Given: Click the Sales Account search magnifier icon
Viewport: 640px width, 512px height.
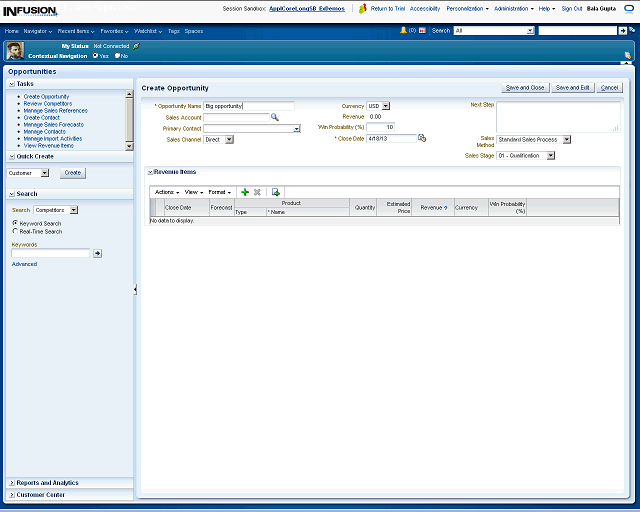Looking at the screenshot, I should (x=275, y=117).
